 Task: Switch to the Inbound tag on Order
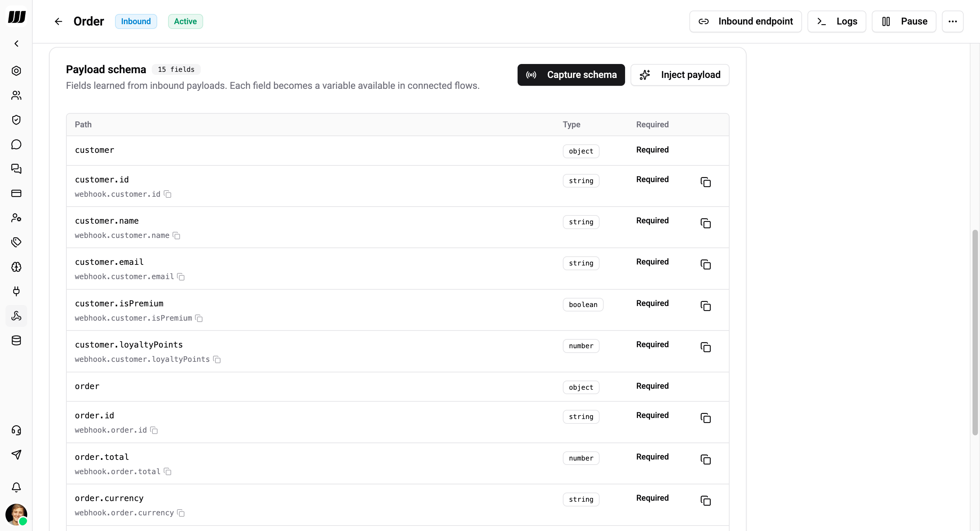[x=136, y=21]
